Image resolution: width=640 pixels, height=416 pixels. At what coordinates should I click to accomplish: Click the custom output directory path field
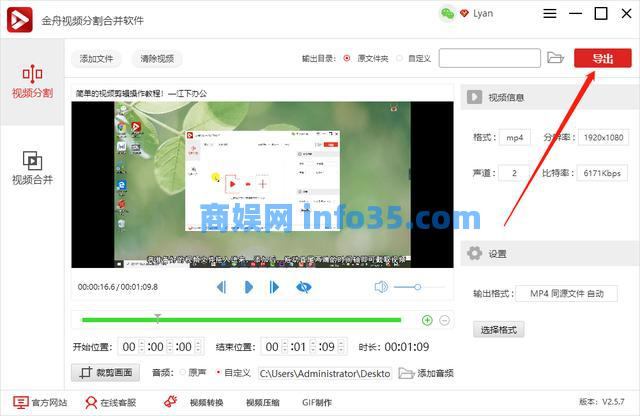click(x=489, y=58)
